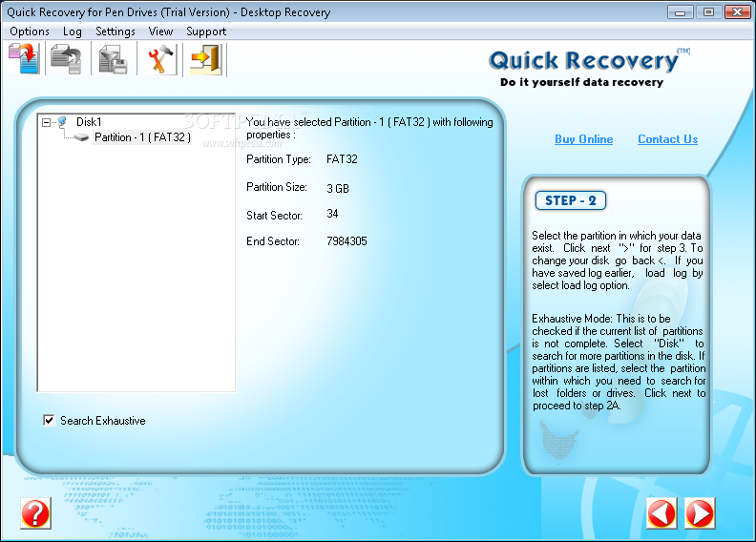Click the End Sector value 7984305
Image resolution: width=756 pixels, height=542 pixels.
point(346,240)
